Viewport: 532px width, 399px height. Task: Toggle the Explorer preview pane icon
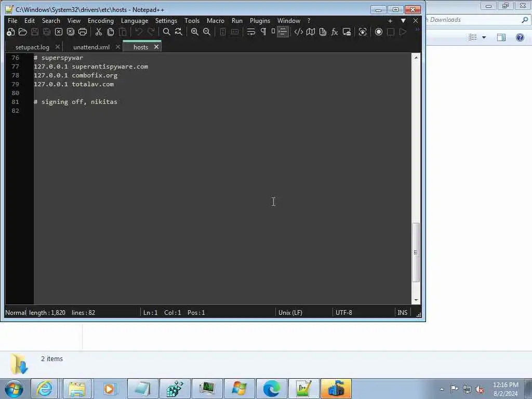tap(501, 37)
